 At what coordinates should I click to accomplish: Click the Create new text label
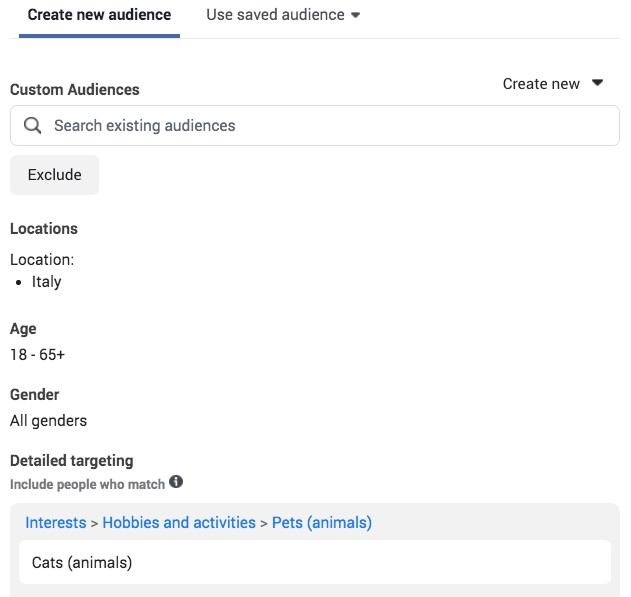(x=541, y=84)
